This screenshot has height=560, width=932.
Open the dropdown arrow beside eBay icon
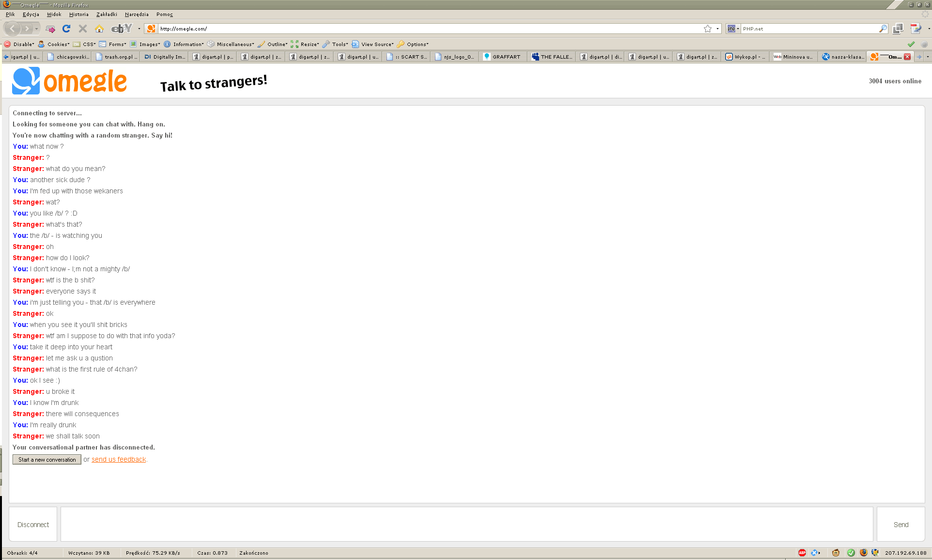pyautogui.click(x=139, y=29)
